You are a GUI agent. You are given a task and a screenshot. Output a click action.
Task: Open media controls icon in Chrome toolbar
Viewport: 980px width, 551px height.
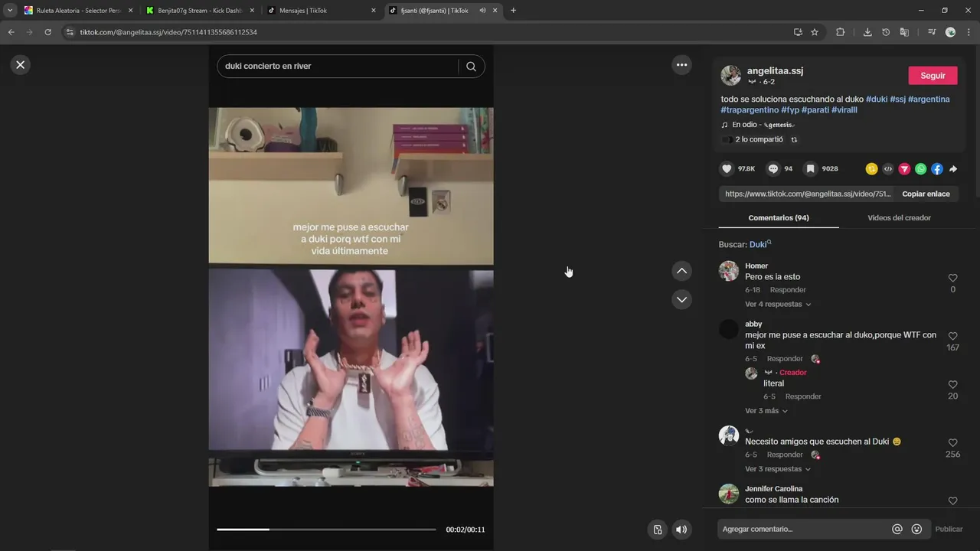coord(932,32)
